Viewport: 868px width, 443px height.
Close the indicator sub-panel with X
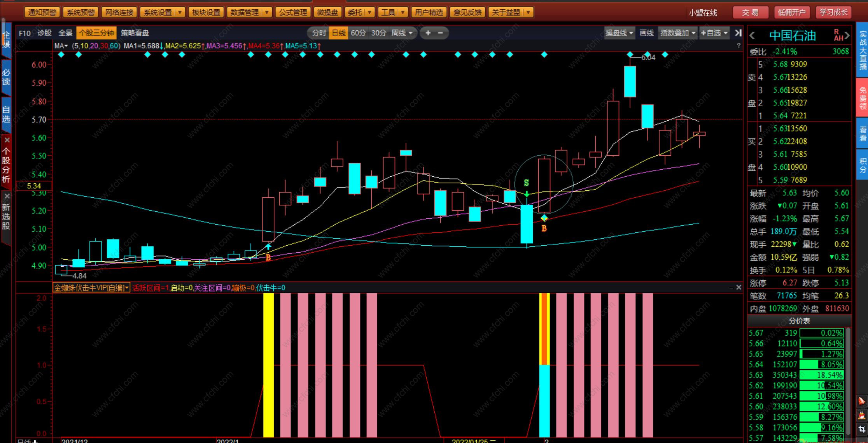(738, 287)
